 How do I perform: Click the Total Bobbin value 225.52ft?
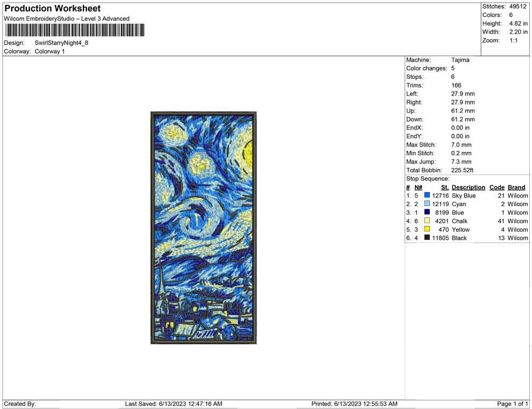click(462, 170)
